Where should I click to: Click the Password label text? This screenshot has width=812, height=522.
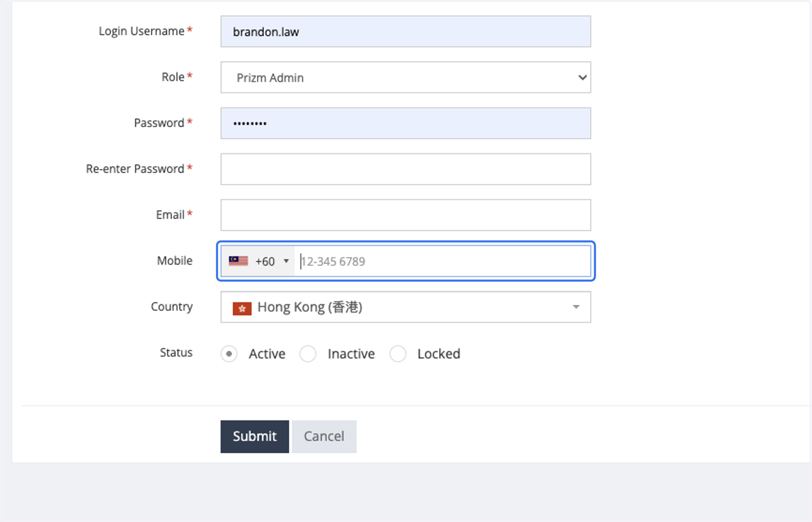(x=159, y=123)
